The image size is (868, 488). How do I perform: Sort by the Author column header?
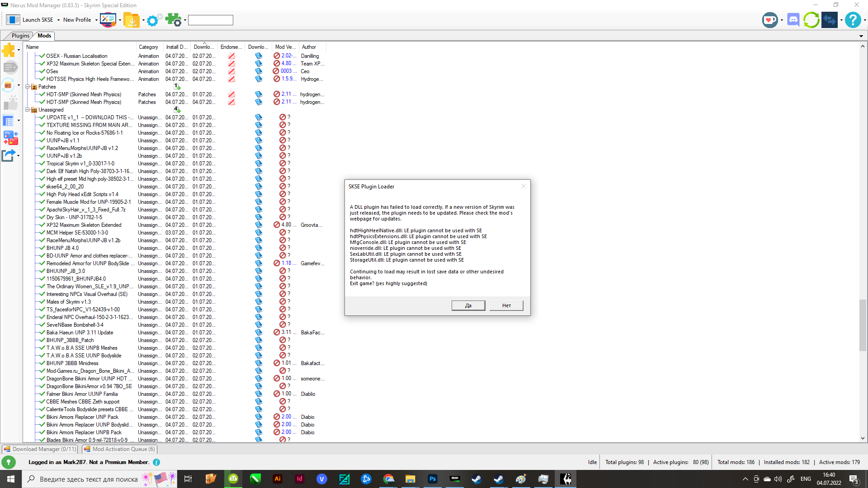pos(313,47)
